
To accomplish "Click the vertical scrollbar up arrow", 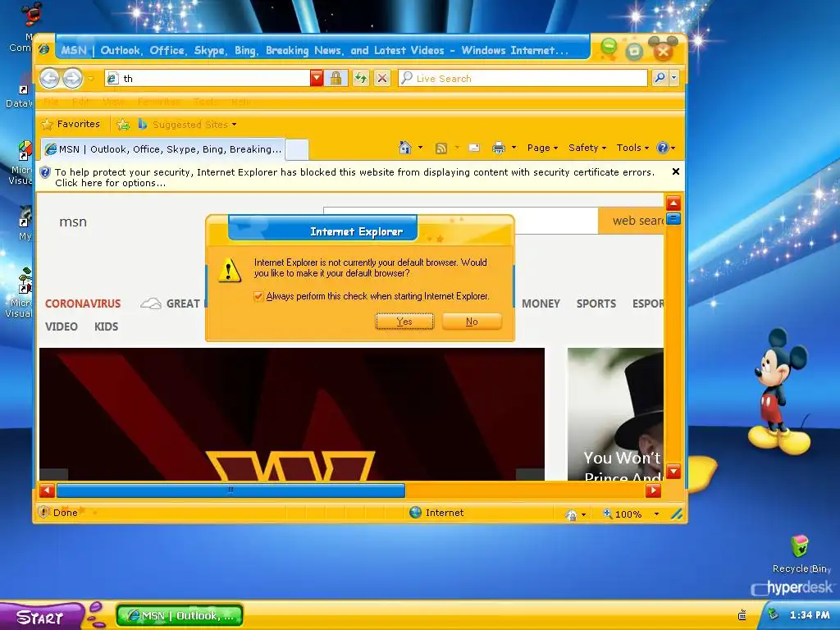I will coord(673,203).
